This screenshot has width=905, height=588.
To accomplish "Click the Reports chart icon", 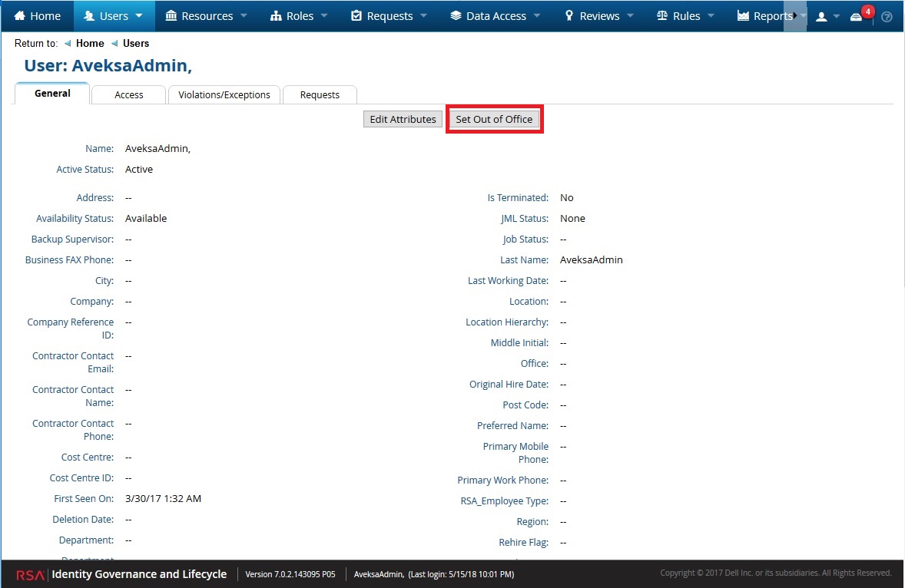I will pos(743,16).
